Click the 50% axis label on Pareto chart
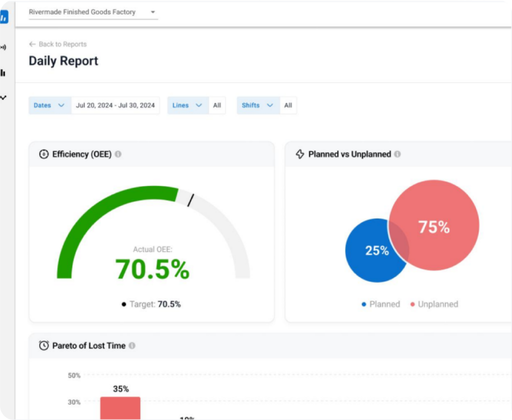 click(x=74, y=375)
